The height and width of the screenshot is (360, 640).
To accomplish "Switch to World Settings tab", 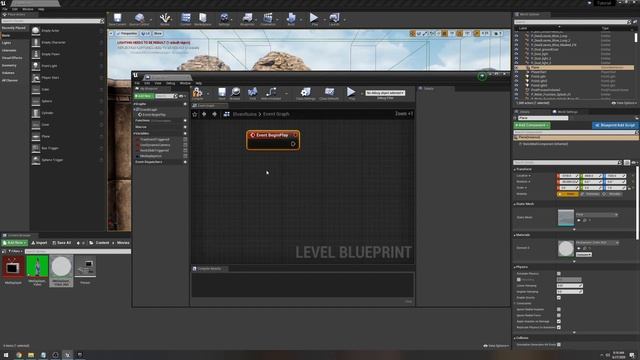I will click(565, 112).
